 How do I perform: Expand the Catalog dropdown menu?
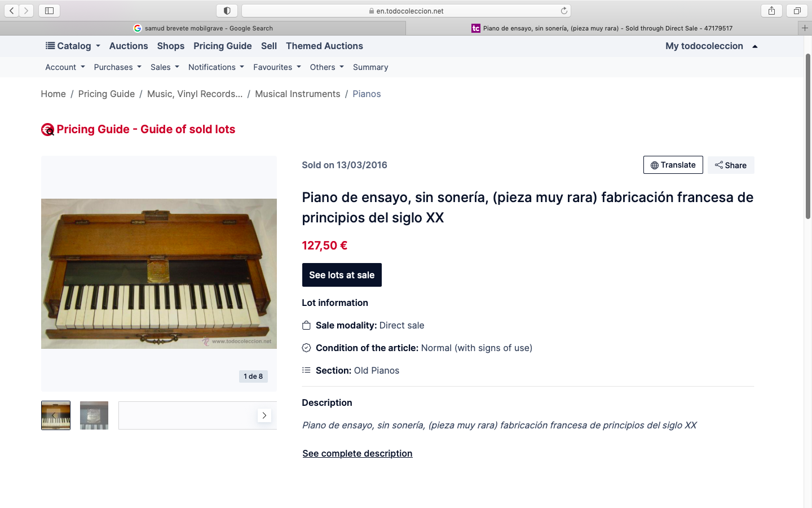[x=73, y=46]
